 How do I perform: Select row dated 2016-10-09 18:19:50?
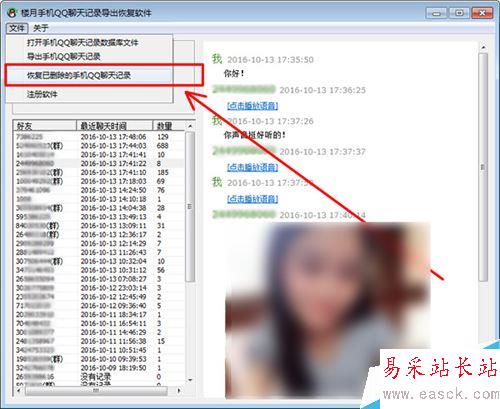(99, 368)
